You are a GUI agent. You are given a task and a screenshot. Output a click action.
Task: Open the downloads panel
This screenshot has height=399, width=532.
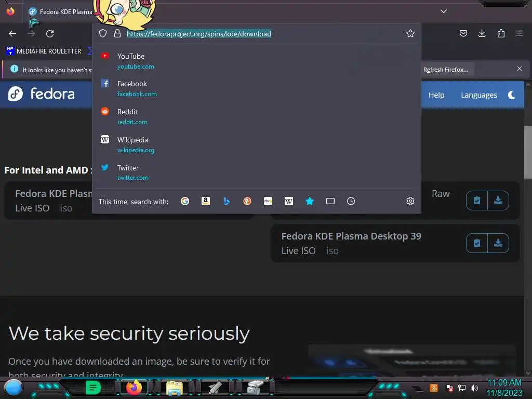tap(482, 33)
